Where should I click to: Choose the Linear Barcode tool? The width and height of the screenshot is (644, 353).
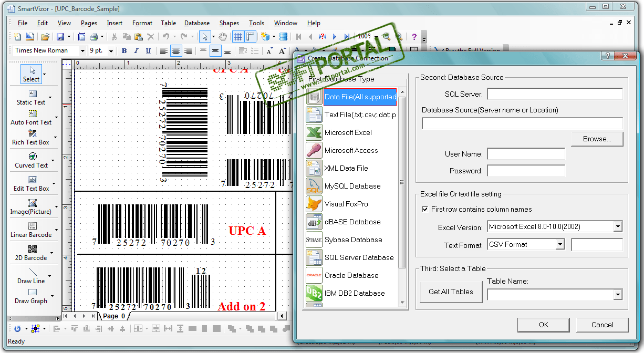[31, 230]
